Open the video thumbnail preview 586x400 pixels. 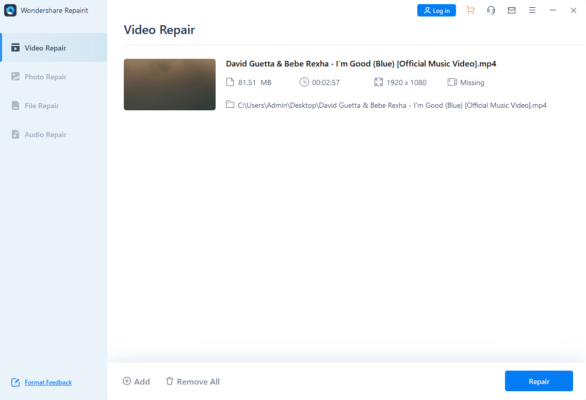tap(170, 84)
